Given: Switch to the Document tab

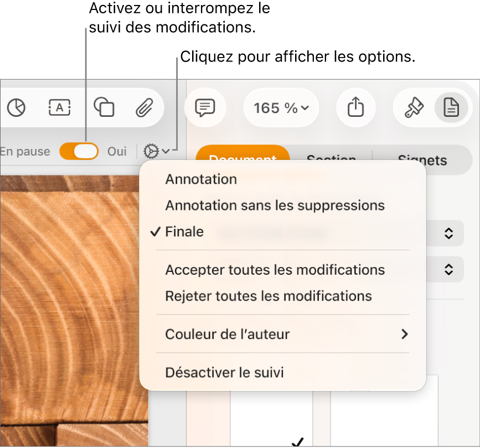Looking at the screenshot, I should click(x=242, y=153).
